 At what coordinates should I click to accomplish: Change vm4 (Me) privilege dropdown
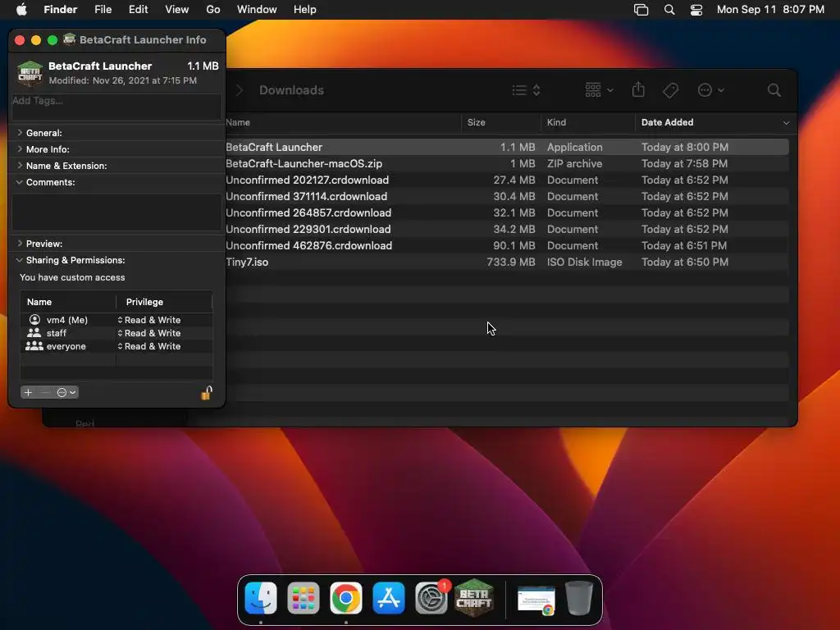(149, 320)
